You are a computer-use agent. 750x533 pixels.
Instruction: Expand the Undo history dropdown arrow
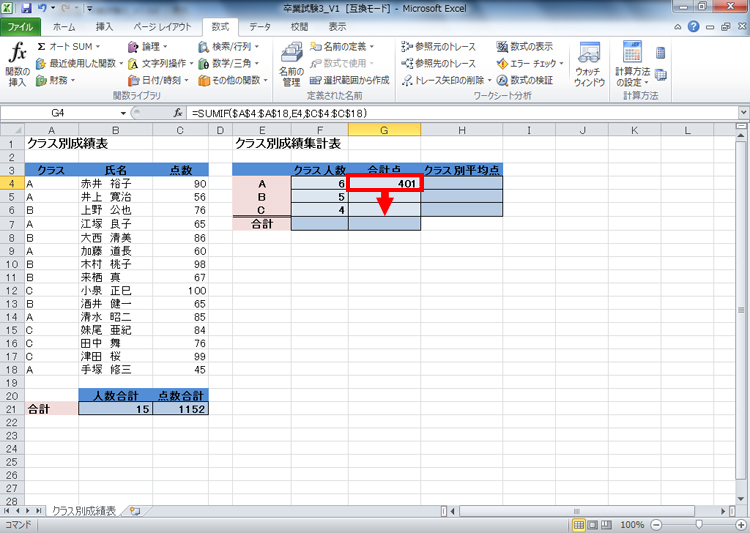(53, 8)
